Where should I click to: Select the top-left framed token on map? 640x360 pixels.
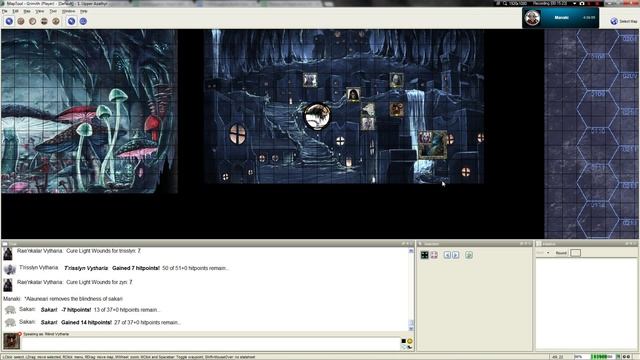pos(310,80)
